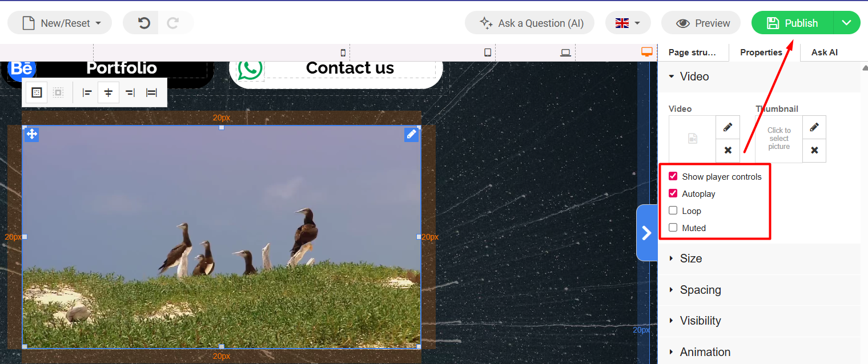Open the language flag dropdown
Image resolution: width=868 pixels, height=364 pixels.
[628, 23]
